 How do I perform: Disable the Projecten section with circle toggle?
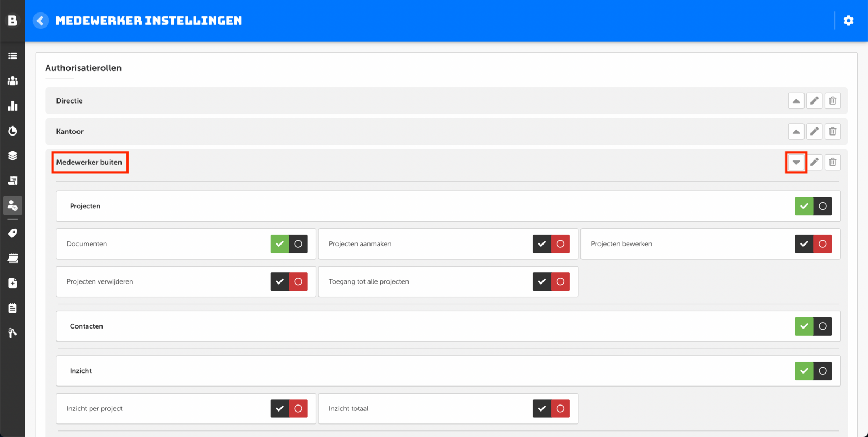click(x=822, y=206)
